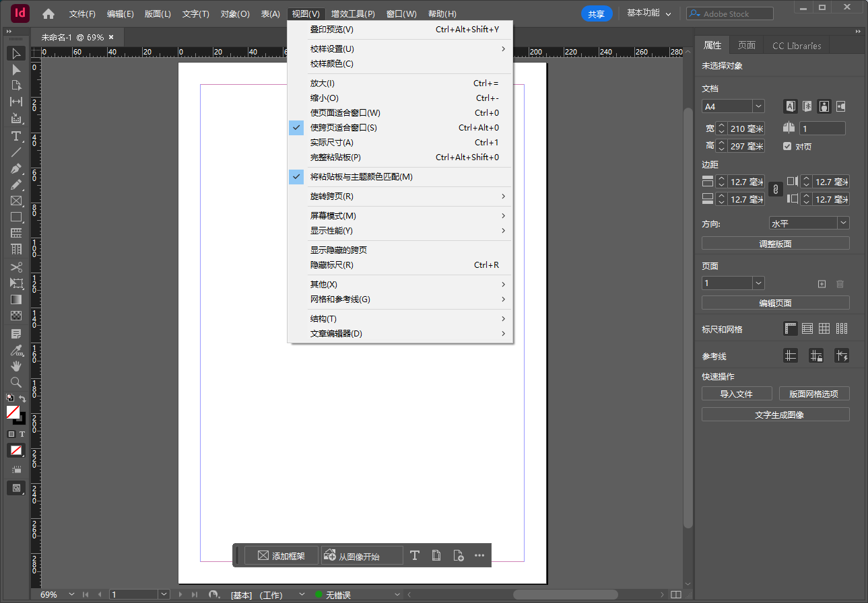
Task: Switch to the CC Libraries tab
Action: pos(797,45)
